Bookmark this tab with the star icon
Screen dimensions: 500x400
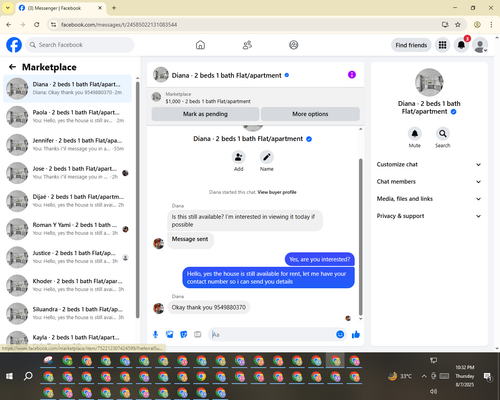(458, 24)
